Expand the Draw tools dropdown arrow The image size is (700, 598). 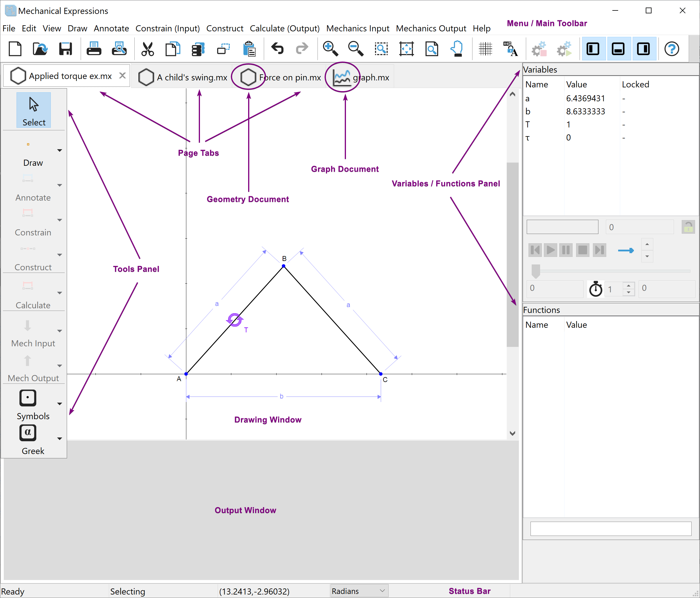pos(60,150)
